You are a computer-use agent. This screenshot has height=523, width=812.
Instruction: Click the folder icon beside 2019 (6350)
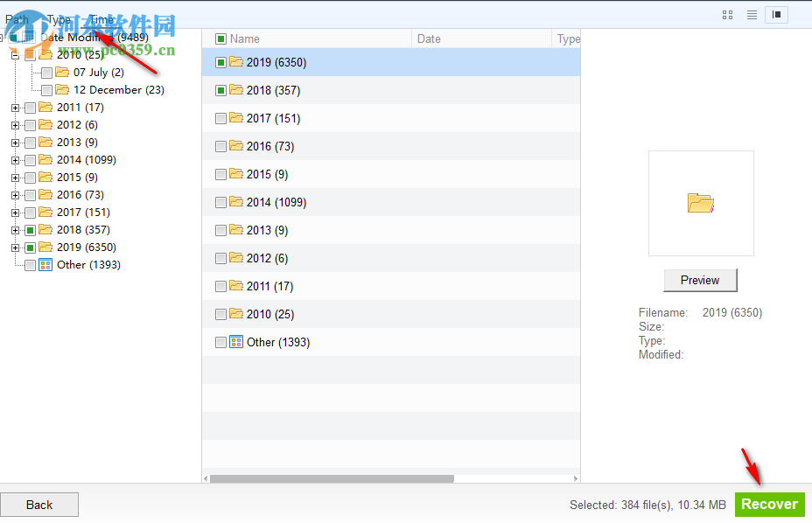[x=234, y=62]
